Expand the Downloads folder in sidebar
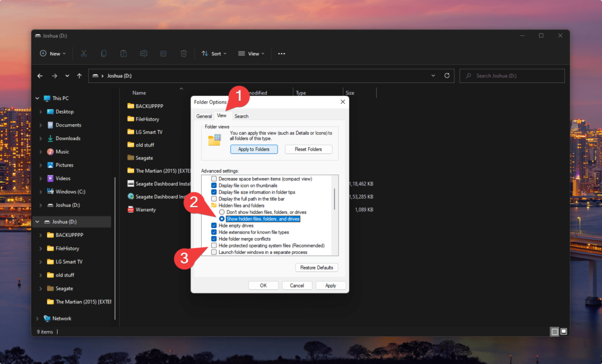Image resolution: width=602 pixels, height=364 pixels. pyautogui.click(x=41, y=139)
